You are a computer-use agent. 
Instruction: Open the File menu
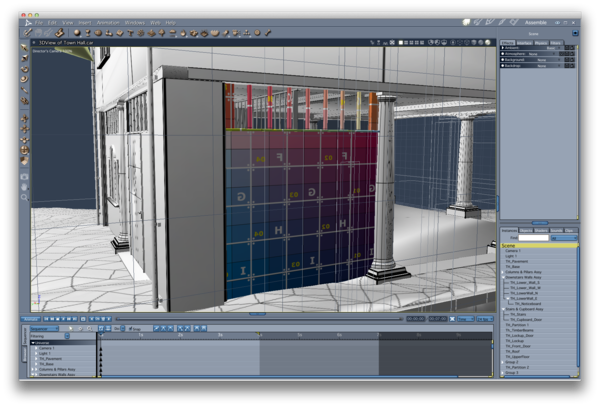click(x=39, y=23)
